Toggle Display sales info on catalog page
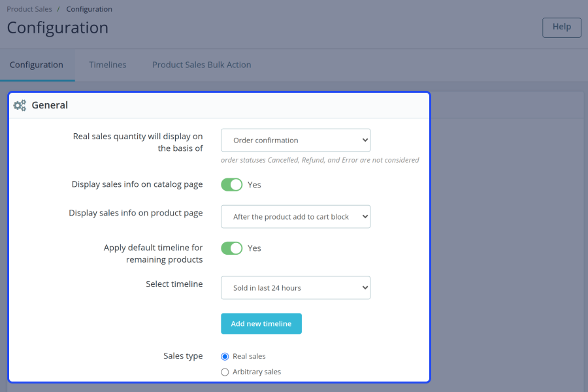Image resolution: width=588 pixels, height=392 pixels. click(232, 184)
